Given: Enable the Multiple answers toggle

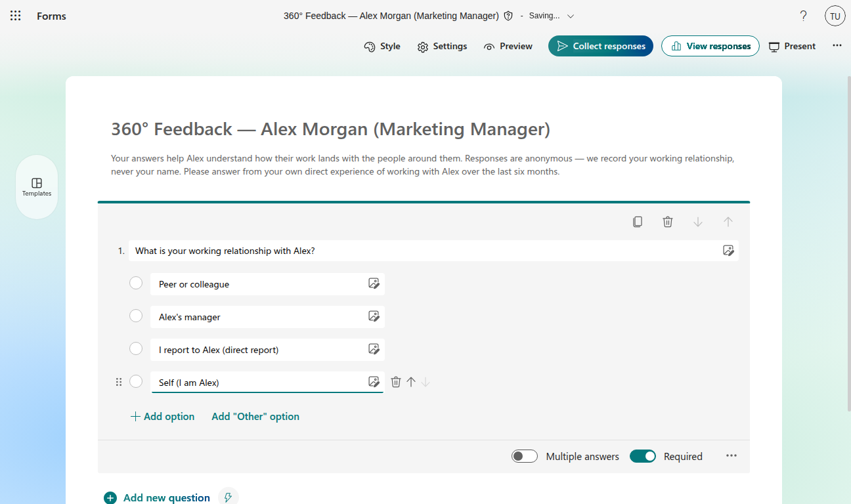Looking at the screenshot, I should pyautogui.click(x=525, y=456).
